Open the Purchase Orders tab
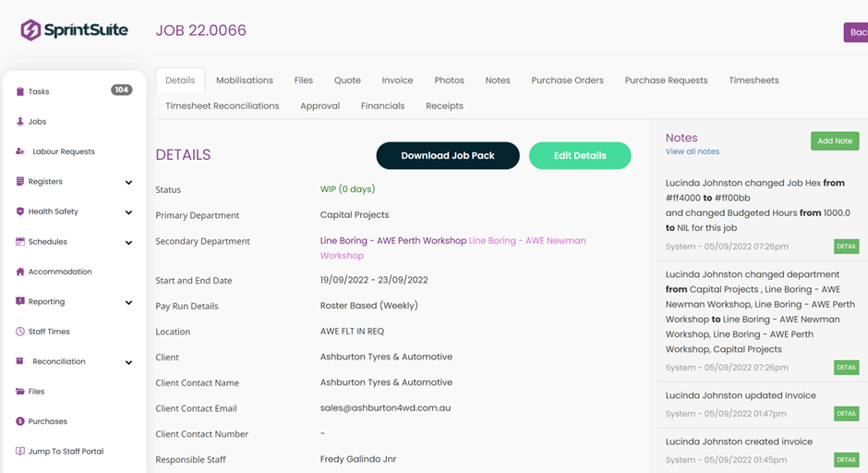 pos(567,80)
